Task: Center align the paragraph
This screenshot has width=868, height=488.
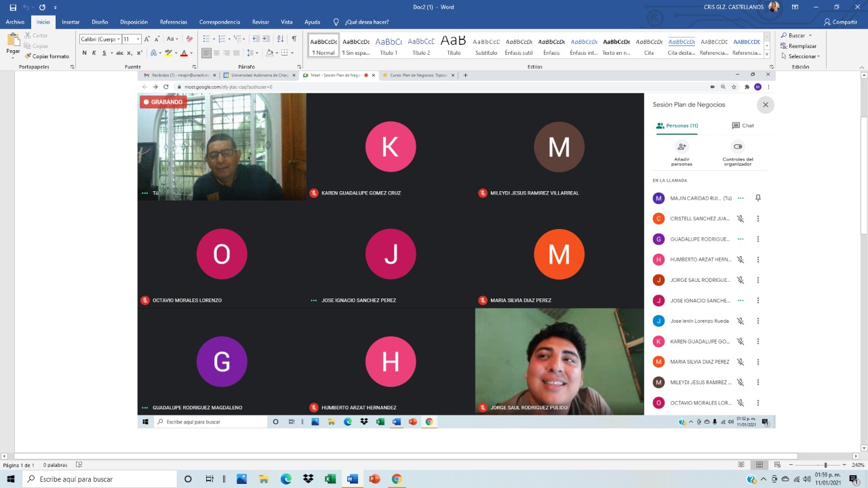Action: tap(216, 53)
